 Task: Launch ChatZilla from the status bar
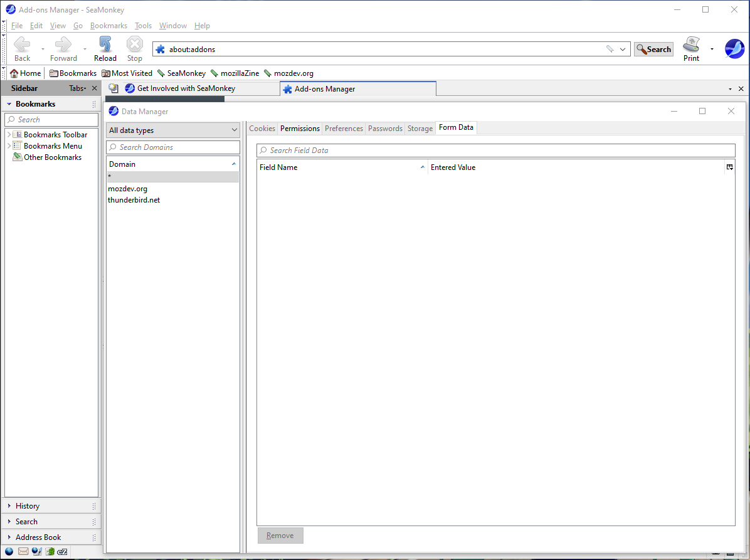[62, 551]
